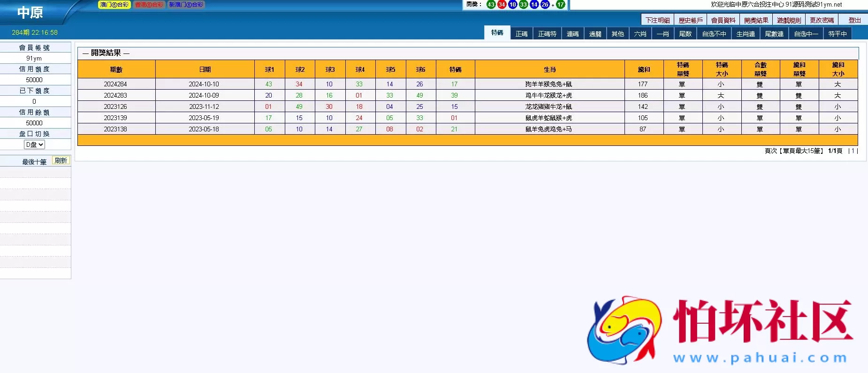Screen dimensions: 868x373
Task: Switch to the red 香港六合彩 lottery badge
Action: click(x=149, y=5)
